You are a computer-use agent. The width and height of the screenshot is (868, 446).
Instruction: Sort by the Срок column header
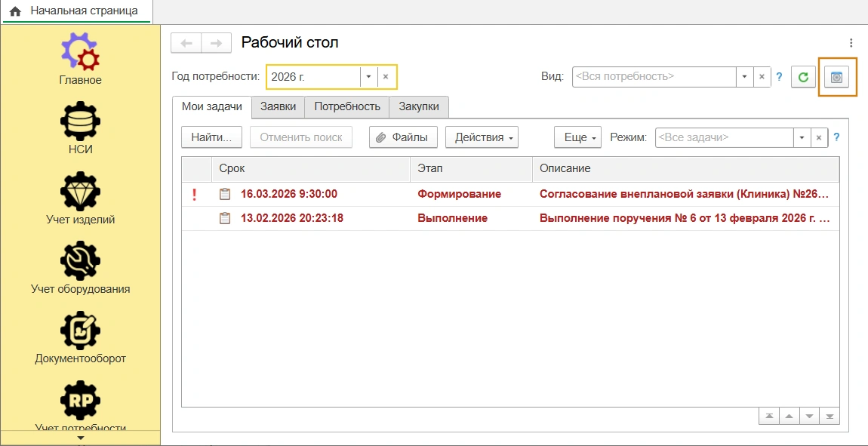(311, 168)
